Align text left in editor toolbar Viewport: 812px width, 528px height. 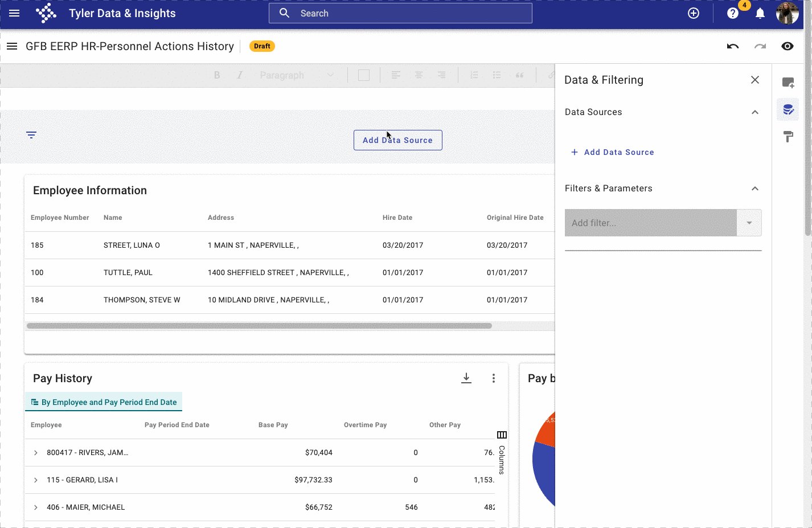click(x=396, y=75)
